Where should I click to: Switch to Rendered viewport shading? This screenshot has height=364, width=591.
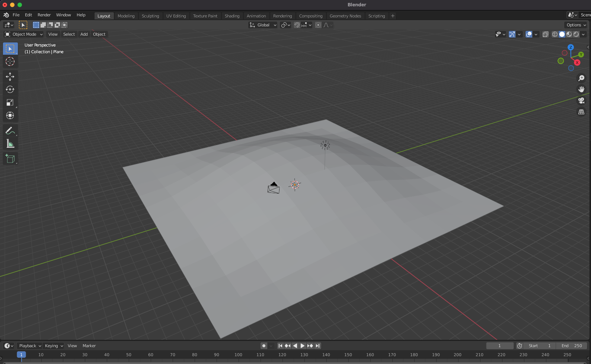click(576, 34)
